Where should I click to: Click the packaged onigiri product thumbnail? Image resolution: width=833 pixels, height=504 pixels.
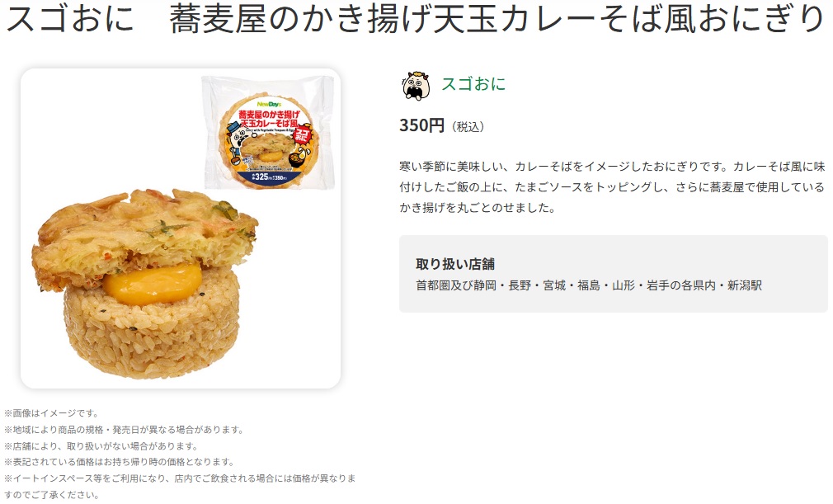(x=268, y=132)
